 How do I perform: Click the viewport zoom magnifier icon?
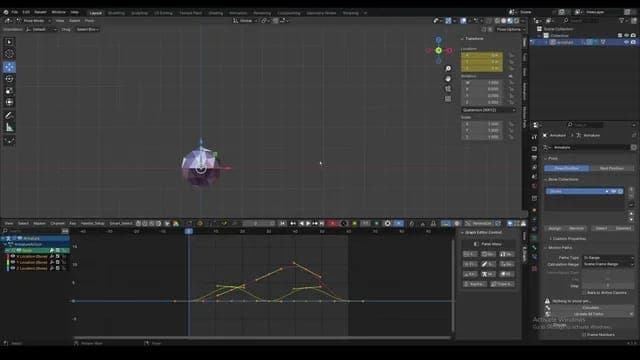pyautogui.click(x=448, y=69)
